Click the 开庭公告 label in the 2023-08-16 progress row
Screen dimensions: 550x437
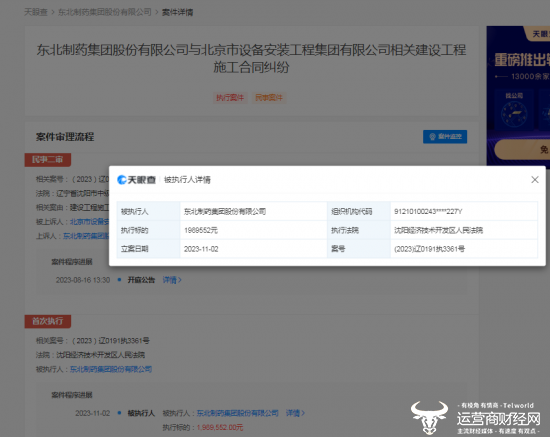(141, 280)
